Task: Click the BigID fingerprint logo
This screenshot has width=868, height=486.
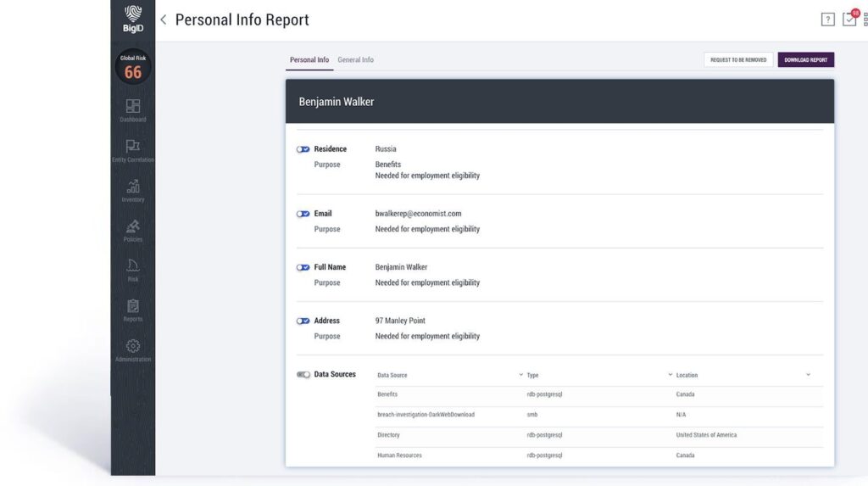Action: 133,19
